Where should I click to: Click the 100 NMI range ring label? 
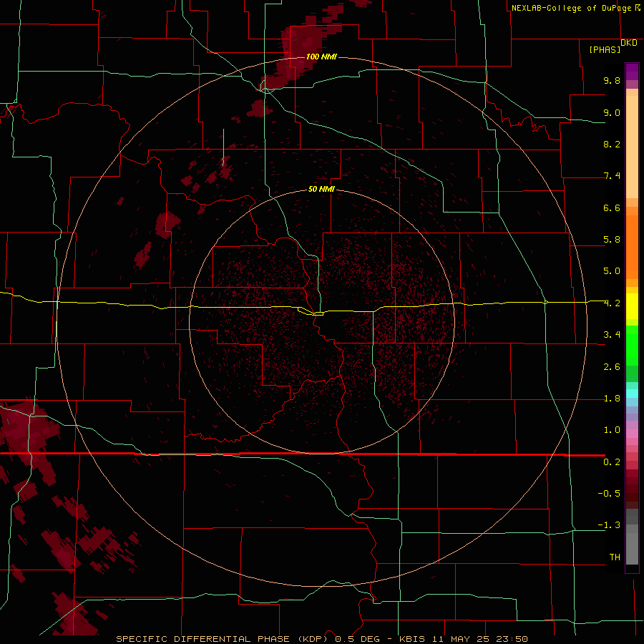[x=321, y=57]
